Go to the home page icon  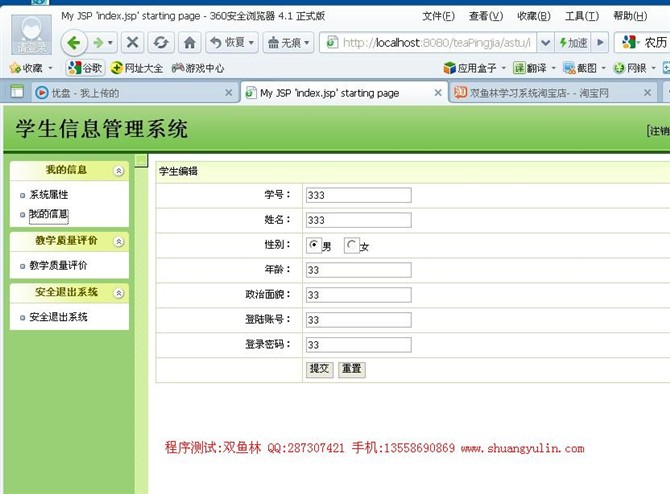coord(189,43)
